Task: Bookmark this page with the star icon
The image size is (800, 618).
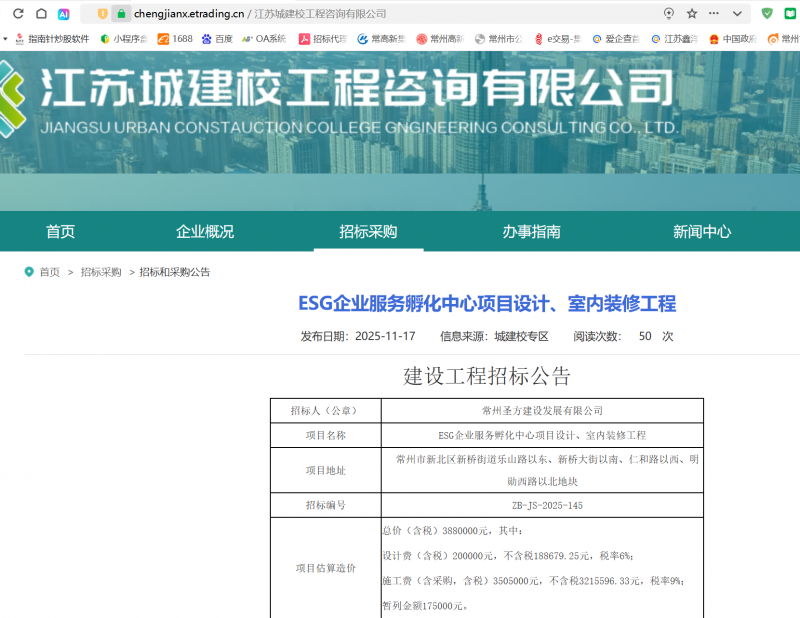Action: point(692,14)
